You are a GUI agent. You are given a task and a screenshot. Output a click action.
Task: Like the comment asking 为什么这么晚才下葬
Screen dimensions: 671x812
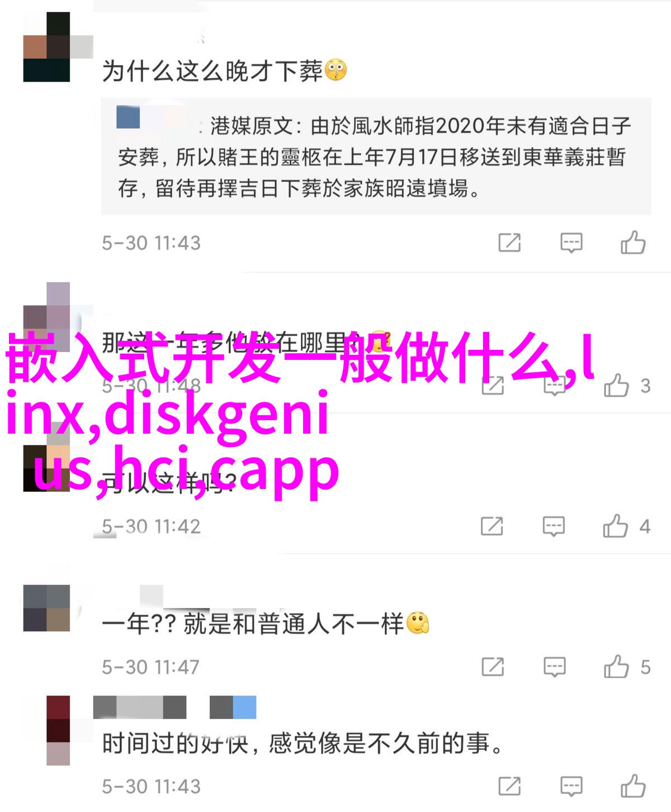point(633,243)
